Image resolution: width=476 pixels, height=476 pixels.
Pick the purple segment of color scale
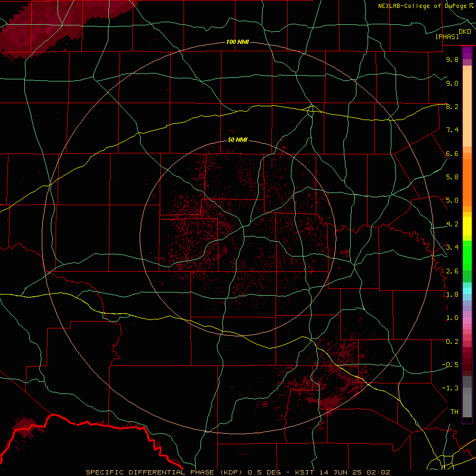tap(467, 53)
